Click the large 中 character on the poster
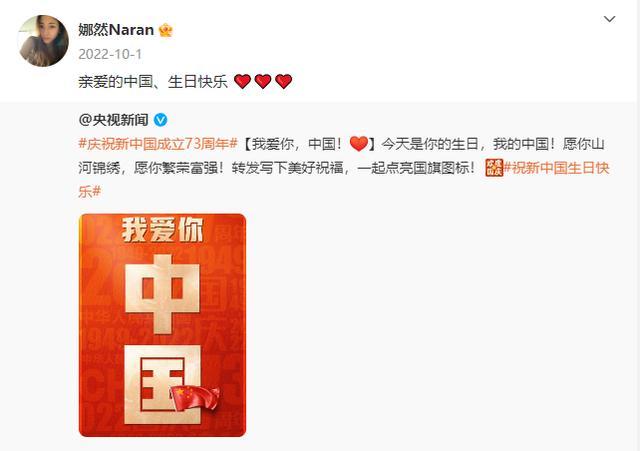The height and width of the screenshot is (451, 640). (x=162, y=294)
